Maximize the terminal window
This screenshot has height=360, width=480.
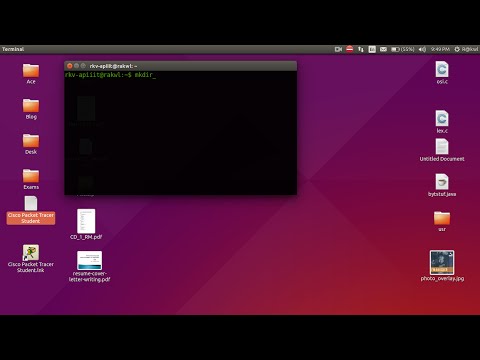83,66
